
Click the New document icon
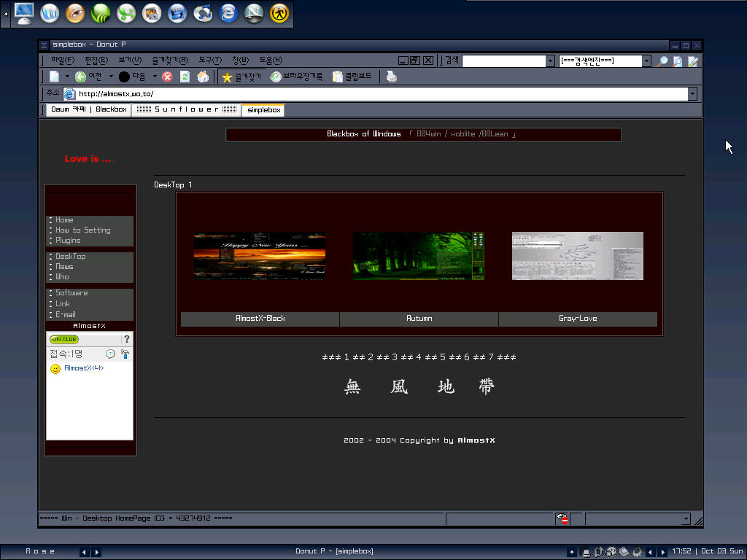pos(54,77)
